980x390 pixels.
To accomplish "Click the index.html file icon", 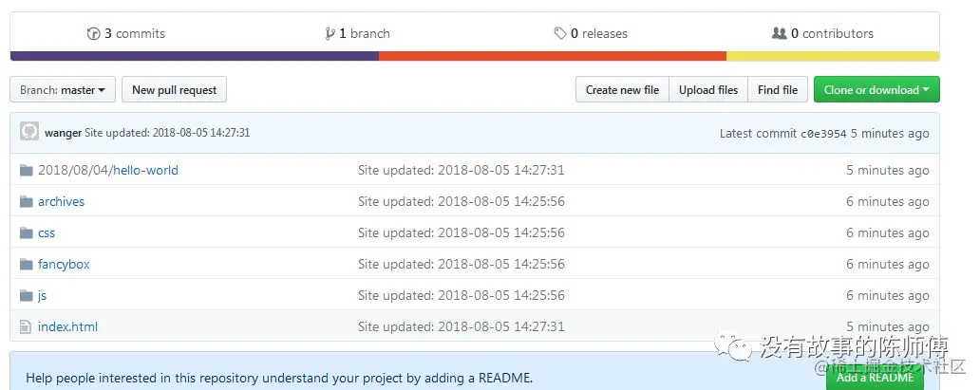I will tap(26, 326).
